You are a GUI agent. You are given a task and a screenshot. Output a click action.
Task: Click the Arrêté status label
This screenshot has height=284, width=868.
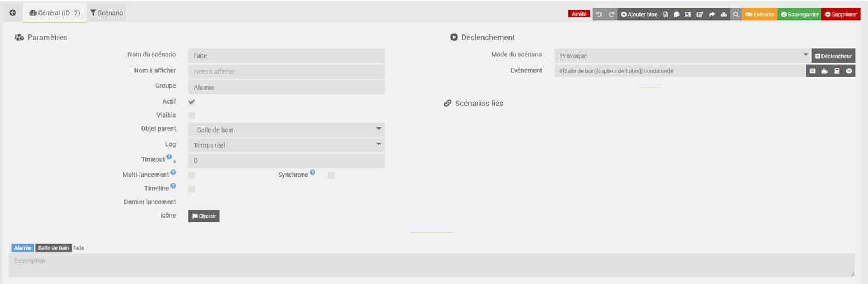(579, 14)
